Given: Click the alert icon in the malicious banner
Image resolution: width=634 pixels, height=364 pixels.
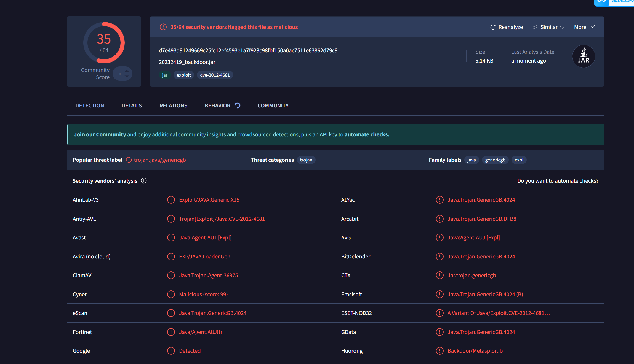Looking at the screenshot, I should pyautogui.click(x=163, y=27).
